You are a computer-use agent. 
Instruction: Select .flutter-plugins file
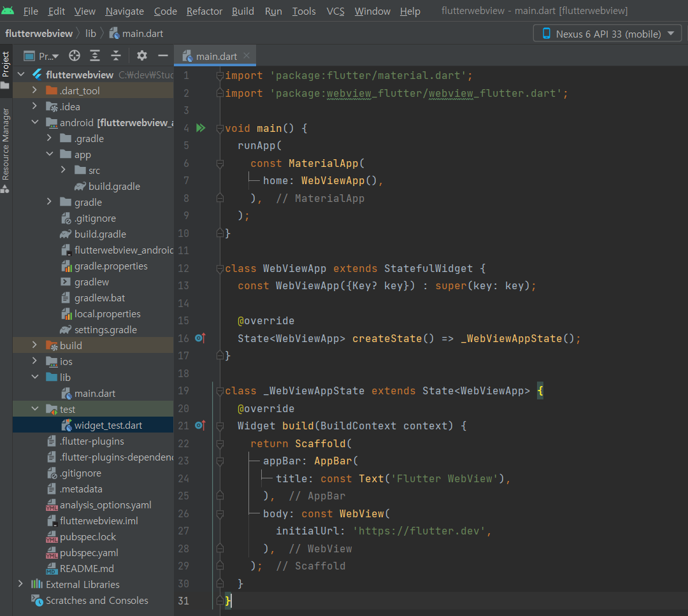coord(85,441)
